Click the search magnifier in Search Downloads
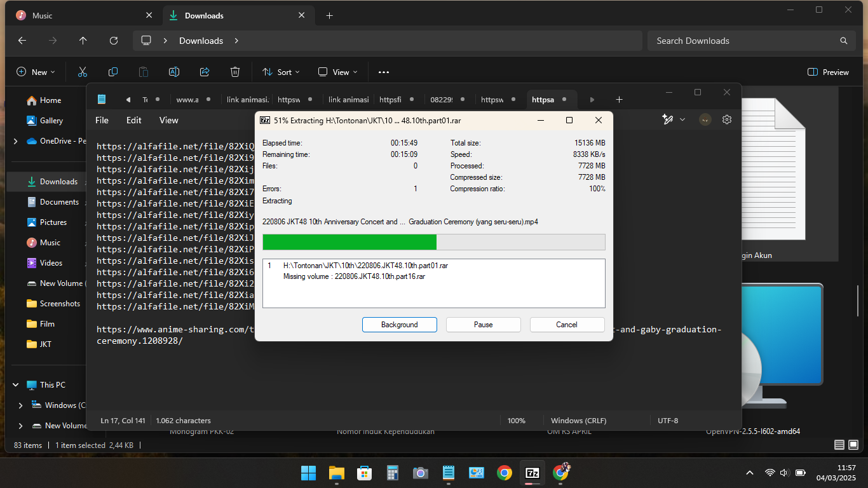 point(844,41)
